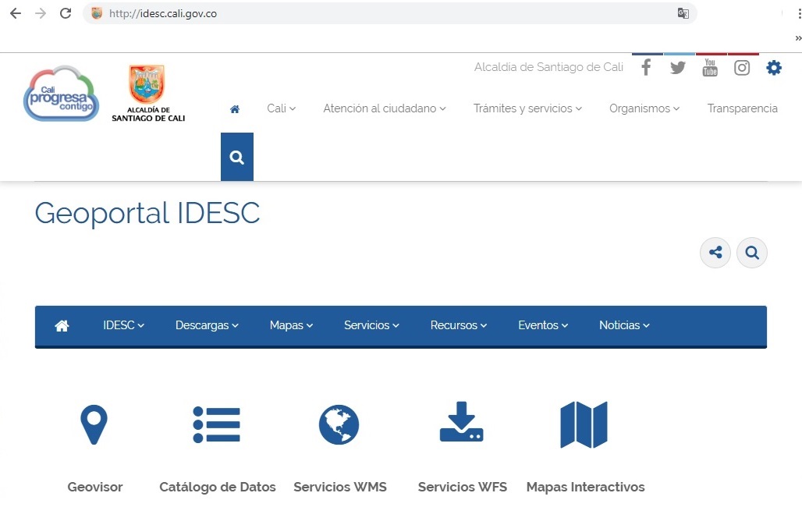
Task: Click the Geoportal home icon
Action: pyautogui.click(x=62, y=325)
